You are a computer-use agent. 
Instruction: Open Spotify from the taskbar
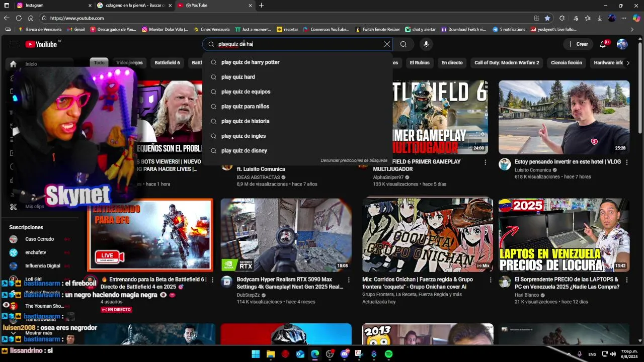click(388, 354)
